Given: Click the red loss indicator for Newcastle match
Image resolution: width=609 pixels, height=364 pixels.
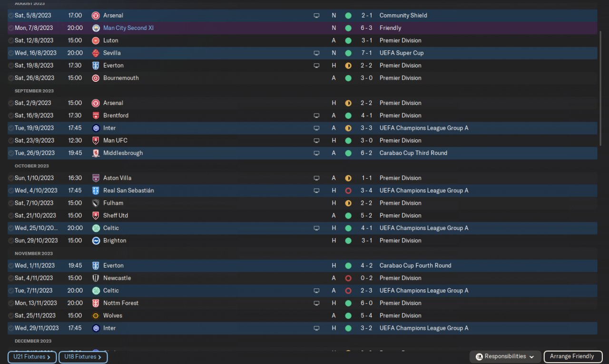Looking at the screenshot, I should pos(348,278).
